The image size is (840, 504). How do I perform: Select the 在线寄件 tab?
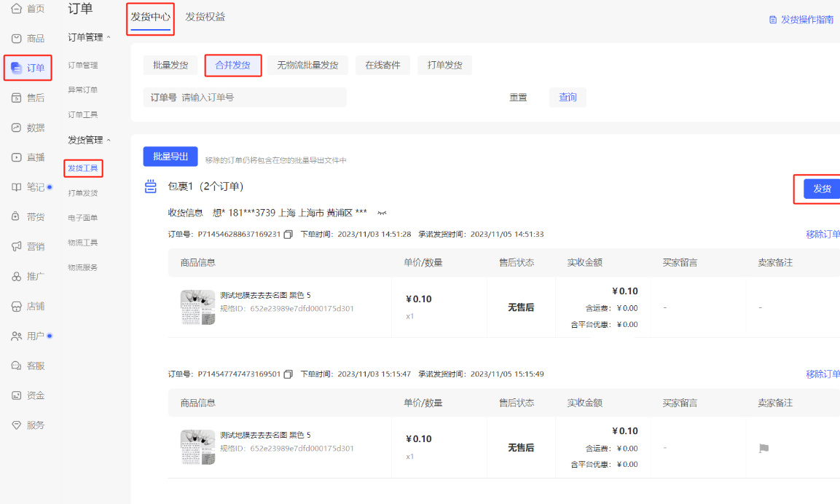pos(382,66)
